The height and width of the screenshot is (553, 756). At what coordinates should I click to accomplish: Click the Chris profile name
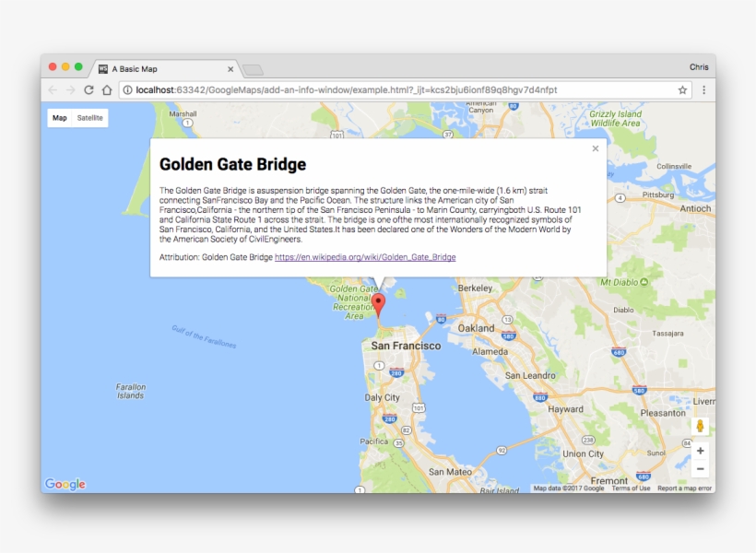coord(699,66)
